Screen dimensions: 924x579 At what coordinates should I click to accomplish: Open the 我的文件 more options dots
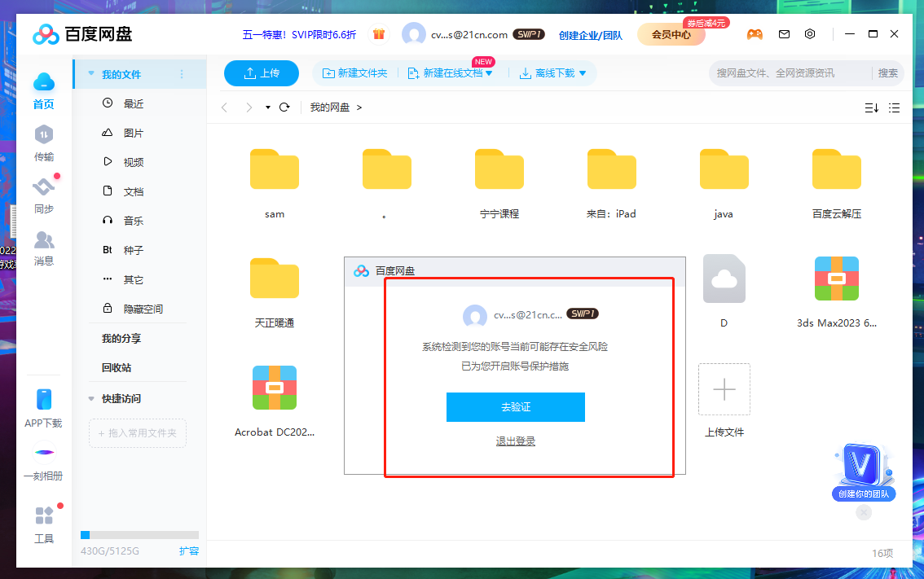pyautogui.click(x=182, y=74)
